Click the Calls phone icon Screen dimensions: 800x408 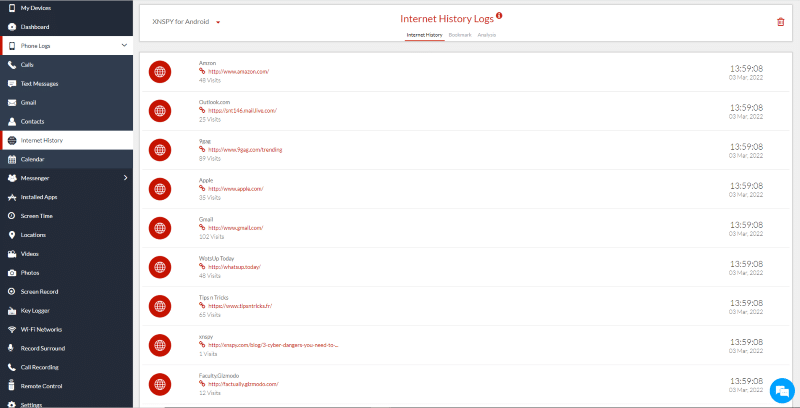pyautogui.click(x=12, y=65)
